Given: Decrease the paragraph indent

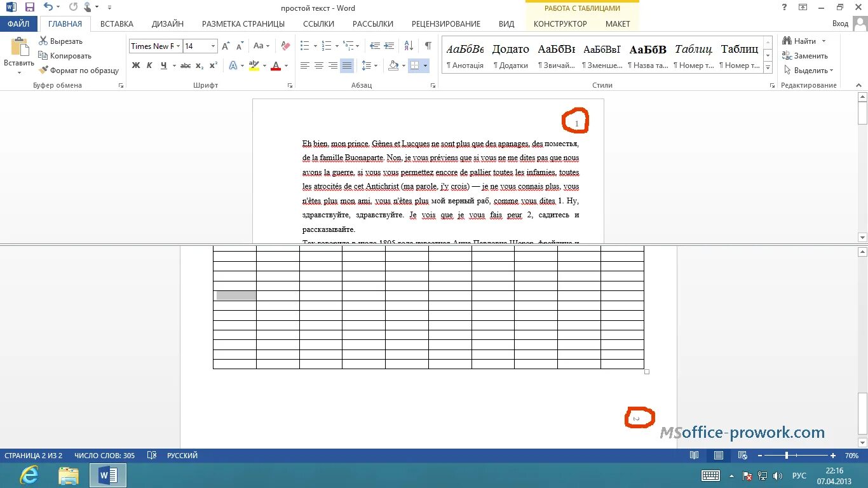Looking at the screenshot, I should coord(375,46).
